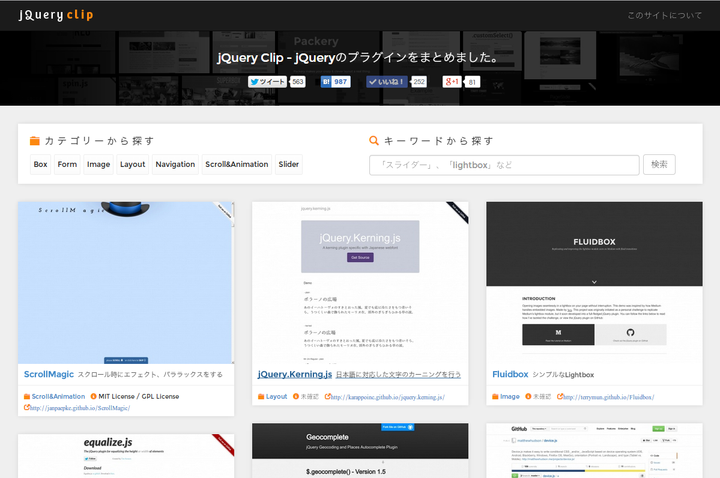Click the Hatena bookmark count 987
This screenshot has width=720, height=478.
click(341, 82)
